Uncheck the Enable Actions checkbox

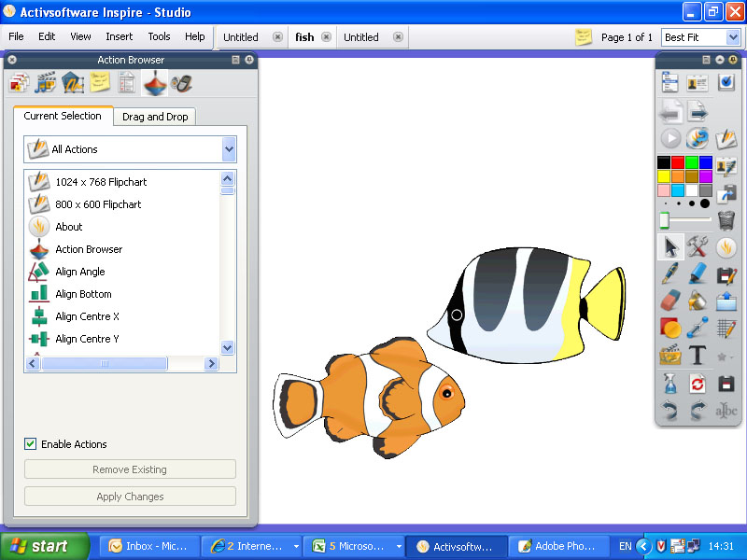31,444
